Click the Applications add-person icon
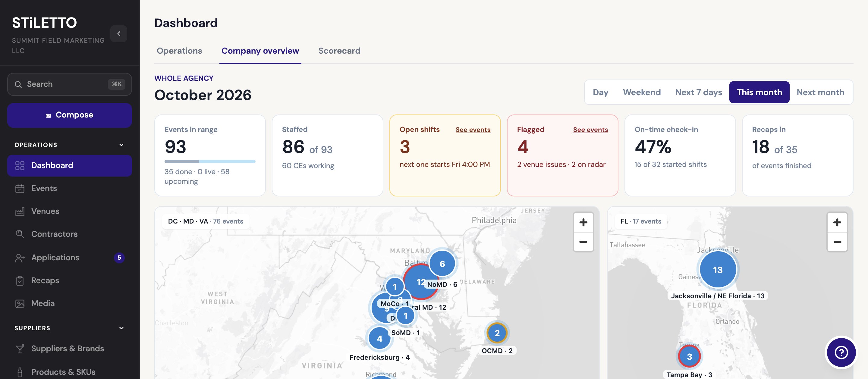 pyautogui.click(x=20, y=258)
